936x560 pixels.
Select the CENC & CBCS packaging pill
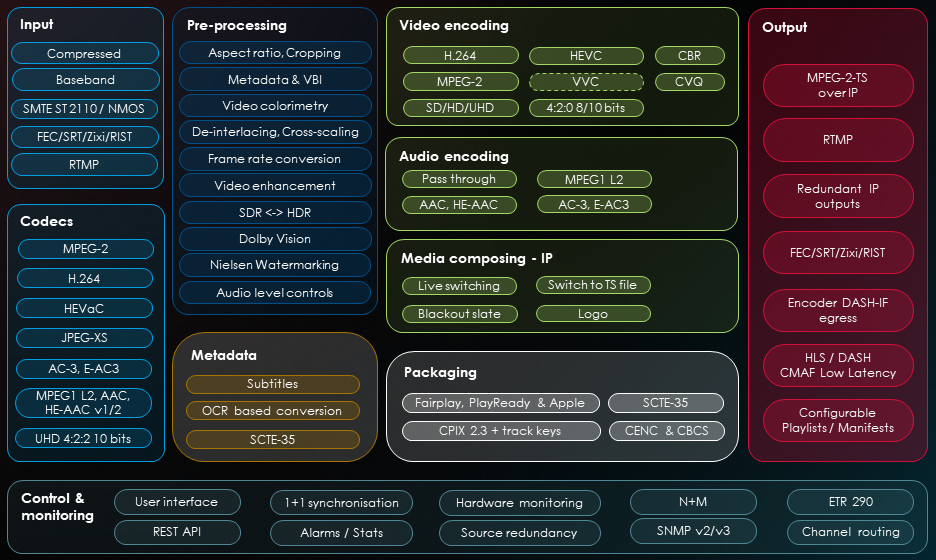665,431
